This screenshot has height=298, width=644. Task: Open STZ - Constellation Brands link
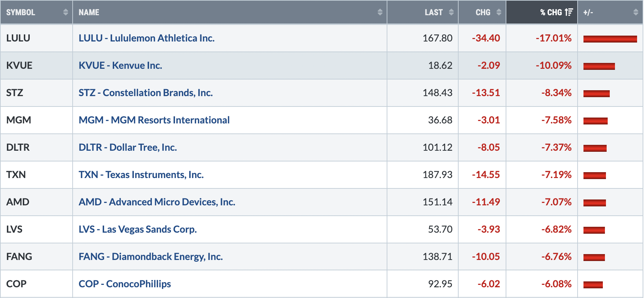point(146,93)
